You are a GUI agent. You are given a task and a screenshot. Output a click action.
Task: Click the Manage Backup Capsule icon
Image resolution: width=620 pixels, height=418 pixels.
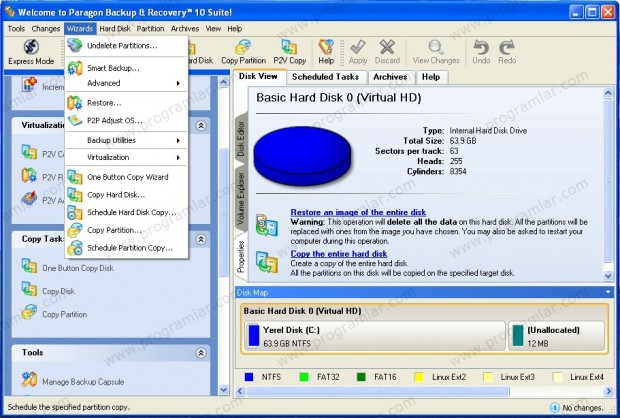click(29, 380)
